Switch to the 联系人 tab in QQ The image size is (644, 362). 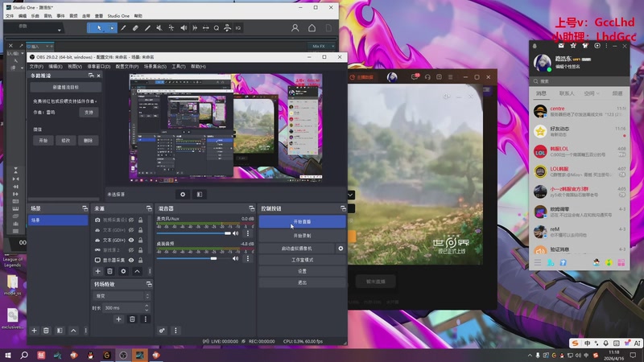tap(567, 93)
